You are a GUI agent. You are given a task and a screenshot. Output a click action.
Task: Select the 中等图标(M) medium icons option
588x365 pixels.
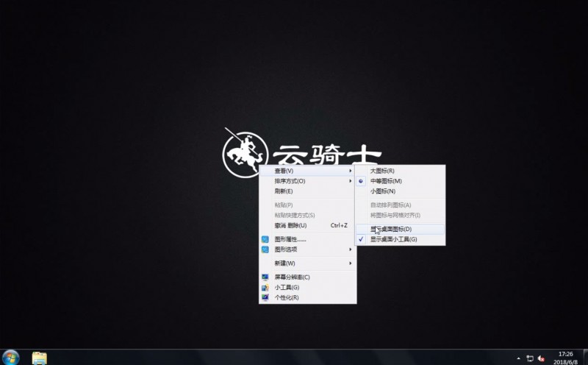pyautogui.click(x=400, y=181)
